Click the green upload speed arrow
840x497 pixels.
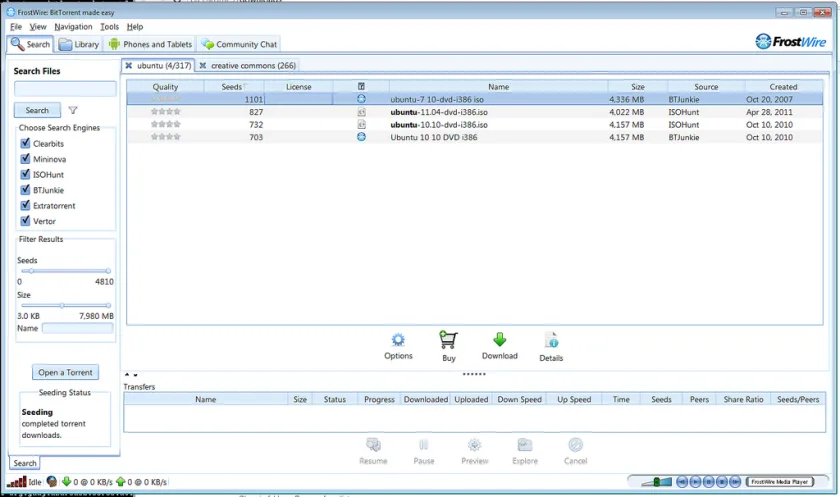pyautogui.click(x=121, y=481)
